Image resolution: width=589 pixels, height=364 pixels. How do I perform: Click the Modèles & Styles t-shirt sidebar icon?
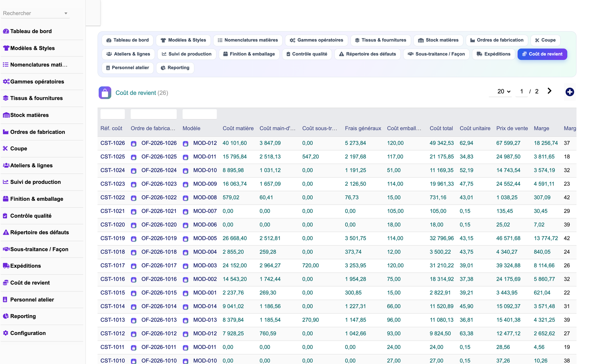[6, 48]
